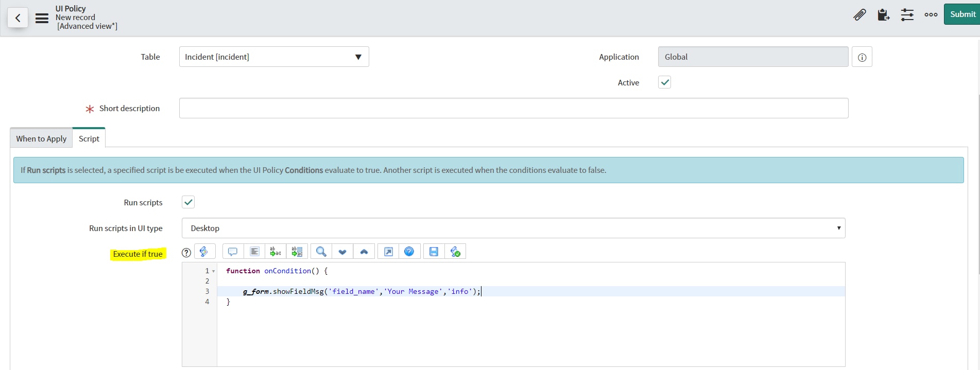Click the floppy disk save icon
Screen dimensions: 980x370
pyautogui.click(x=434, y=252)
